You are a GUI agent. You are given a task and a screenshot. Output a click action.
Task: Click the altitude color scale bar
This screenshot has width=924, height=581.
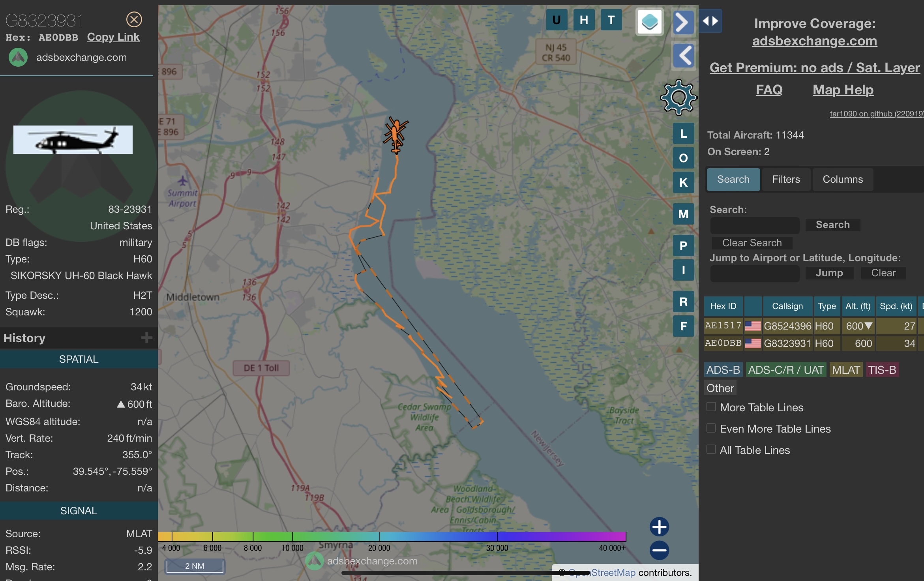(x=392, y=537)
